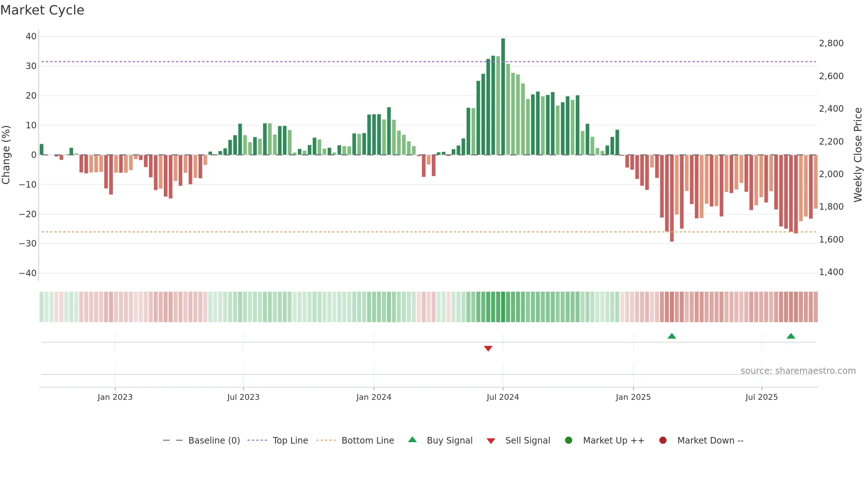Image resolution: width=868 pixels, height=488 pixels.
Task: Select the red sell signal marker before Jul 2024
Action: tap(488, 348)
